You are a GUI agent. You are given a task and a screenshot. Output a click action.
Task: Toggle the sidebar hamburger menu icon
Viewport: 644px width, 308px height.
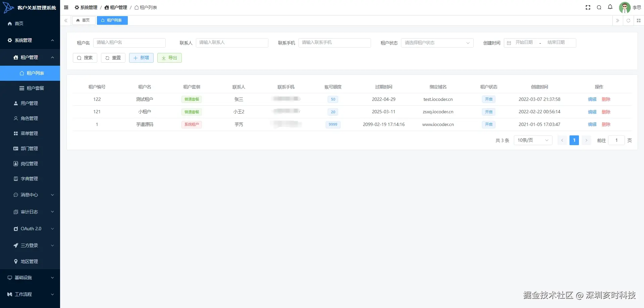pyautogui.click(x=66, y=7)
